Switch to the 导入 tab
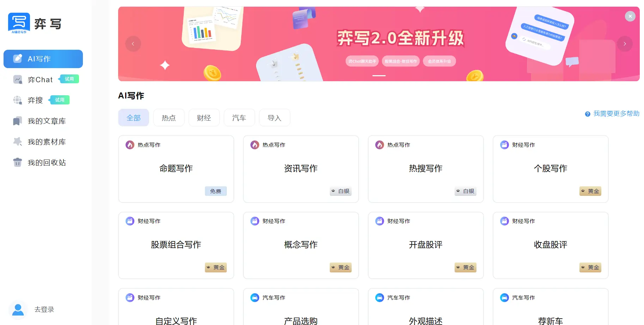 [275, 118]
